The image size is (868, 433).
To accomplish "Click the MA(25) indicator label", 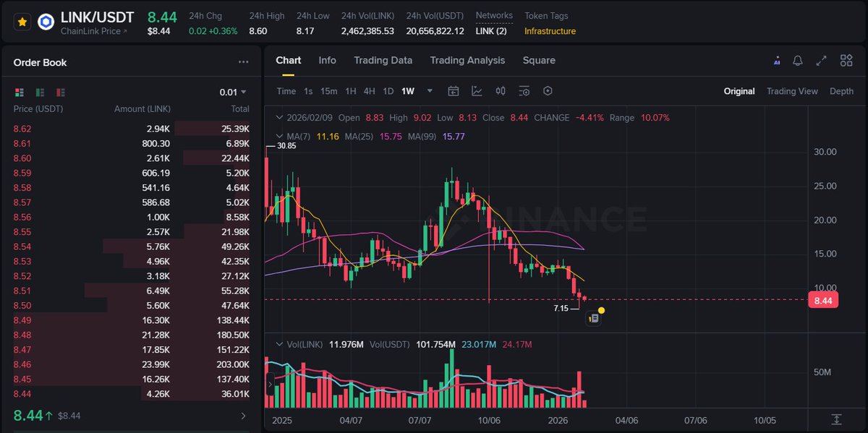I will click(x=359, y=137).
